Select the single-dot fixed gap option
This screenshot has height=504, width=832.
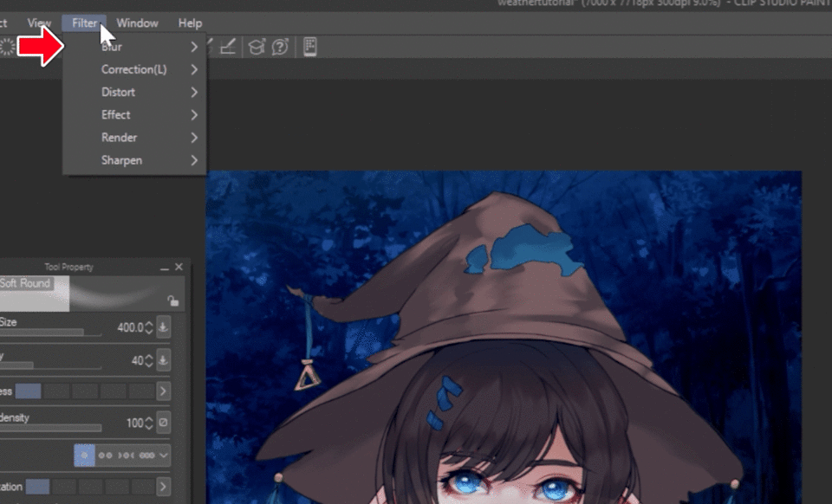point(84,456)
